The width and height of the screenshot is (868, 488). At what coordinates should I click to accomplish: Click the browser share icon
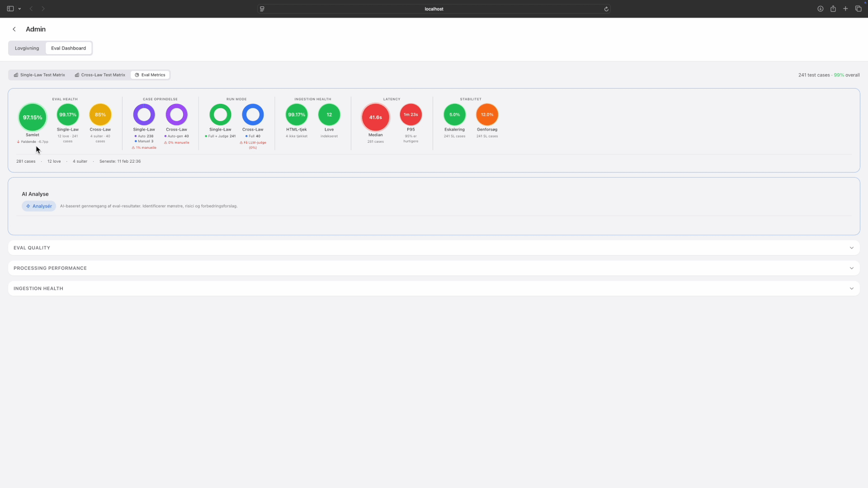tap(833, 9)
